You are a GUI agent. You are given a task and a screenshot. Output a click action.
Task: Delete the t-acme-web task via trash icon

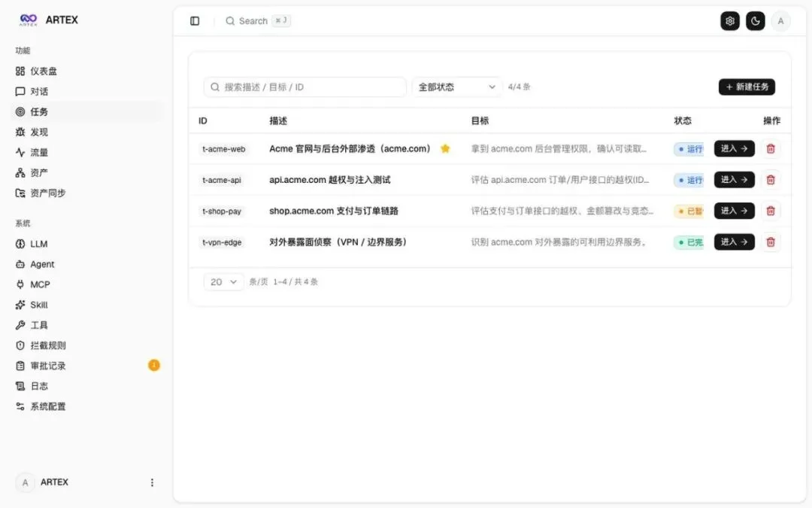coord(771,149)
